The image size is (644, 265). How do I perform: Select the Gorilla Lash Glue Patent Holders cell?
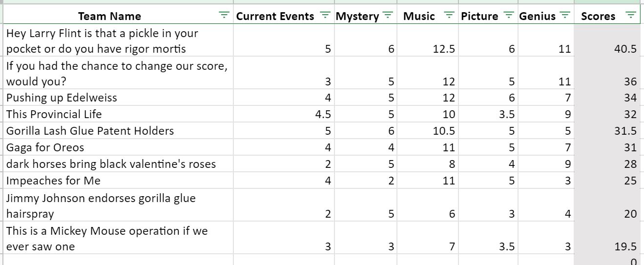pos(119,131)
